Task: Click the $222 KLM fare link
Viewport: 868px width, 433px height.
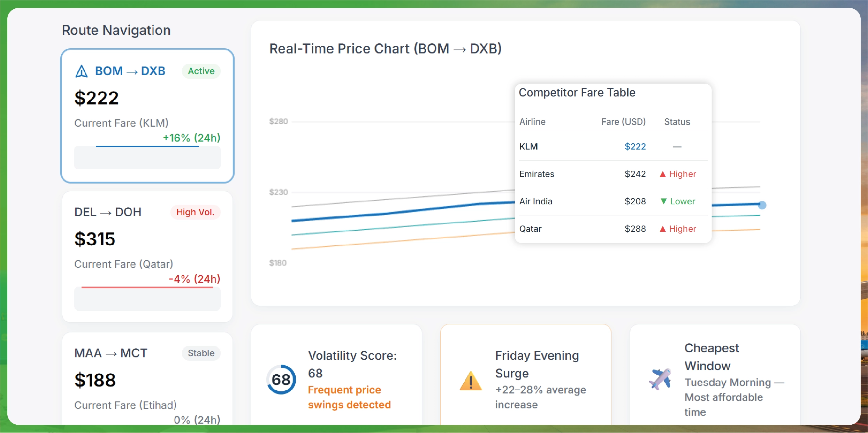Action: pos(635,147)
